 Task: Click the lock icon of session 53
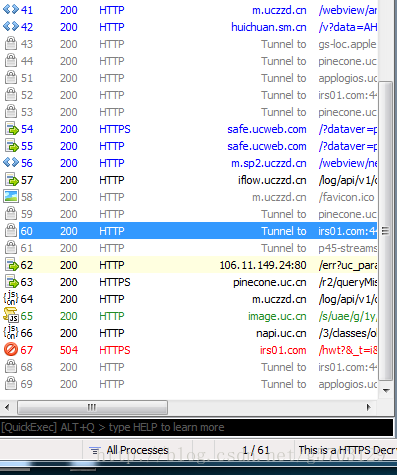(x=11, y=112)
